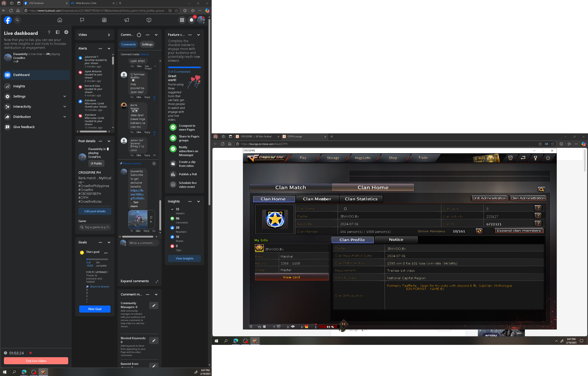The height and width of the screenshot is (376, 588).
Task: Click the CrossFire shield icon in top bar
Action: [x=510, y=158]
